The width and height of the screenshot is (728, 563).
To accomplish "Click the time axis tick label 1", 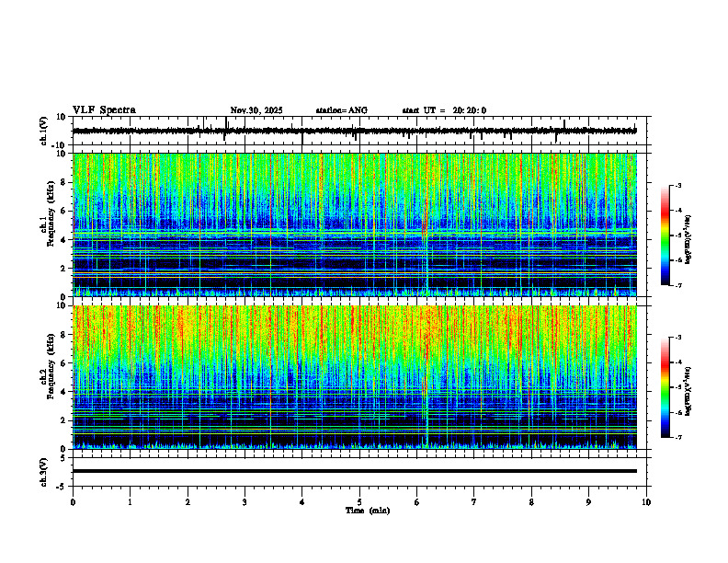I will pos(130,502).
